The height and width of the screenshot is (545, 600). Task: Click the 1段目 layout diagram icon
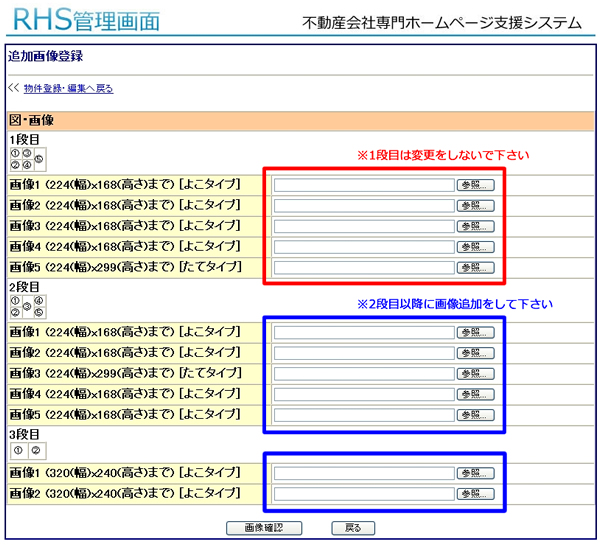tap(28, 159)
